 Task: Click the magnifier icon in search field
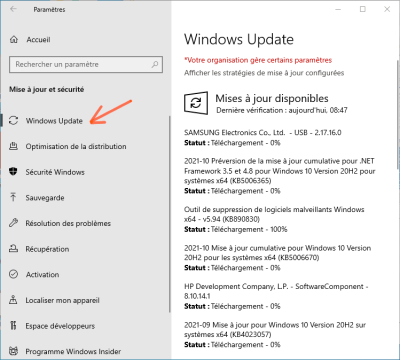[155, 64]
